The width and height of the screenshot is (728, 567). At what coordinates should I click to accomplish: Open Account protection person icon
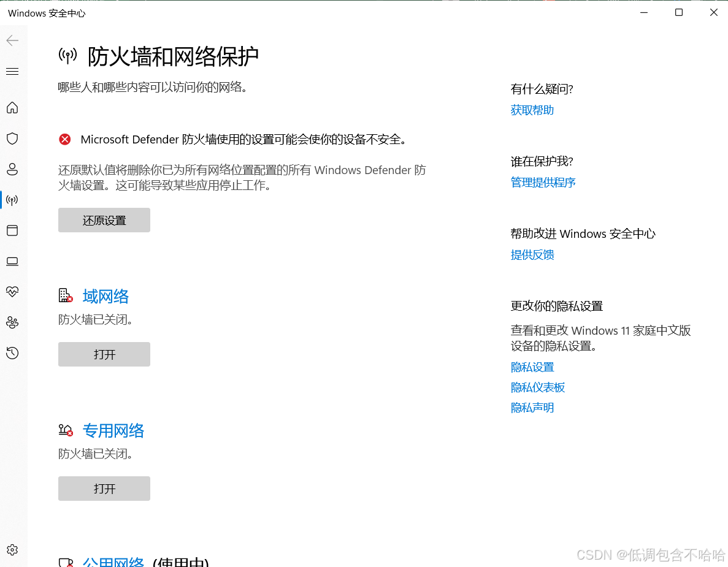coord(12,169)
